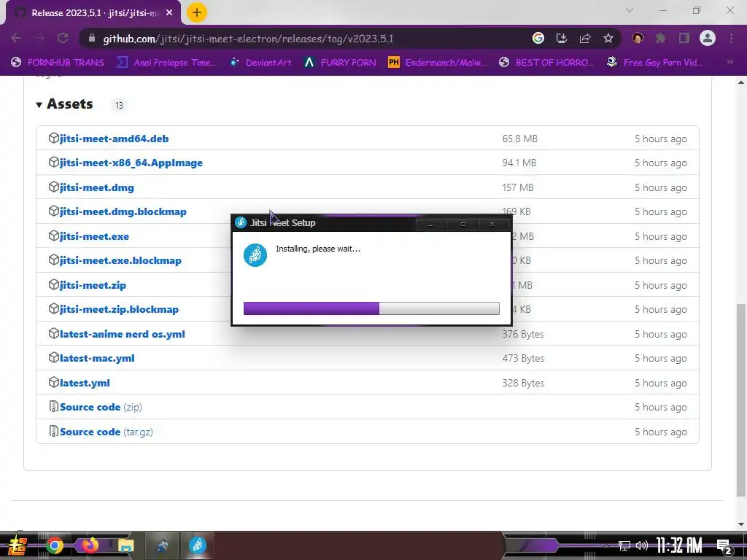View site security lock info
The height and width of the screenshot is (560, 747).
tap(92, 38)
